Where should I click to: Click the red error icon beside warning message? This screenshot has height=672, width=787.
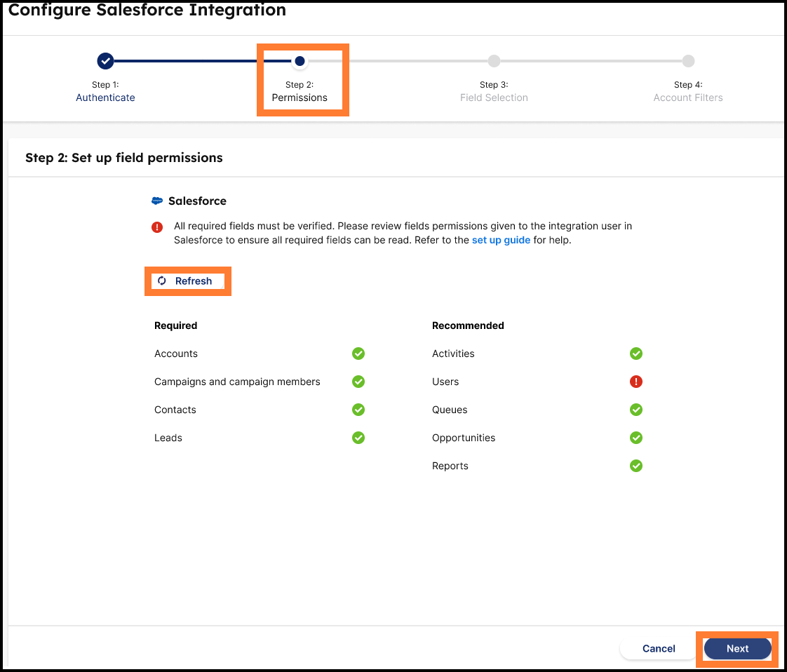click(x=157, y=227)
